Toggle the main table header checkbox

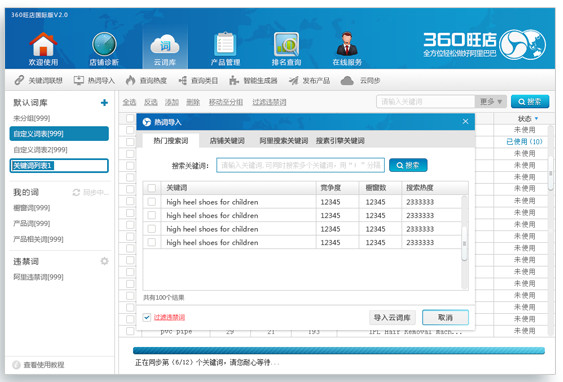(x=130, y=118)
